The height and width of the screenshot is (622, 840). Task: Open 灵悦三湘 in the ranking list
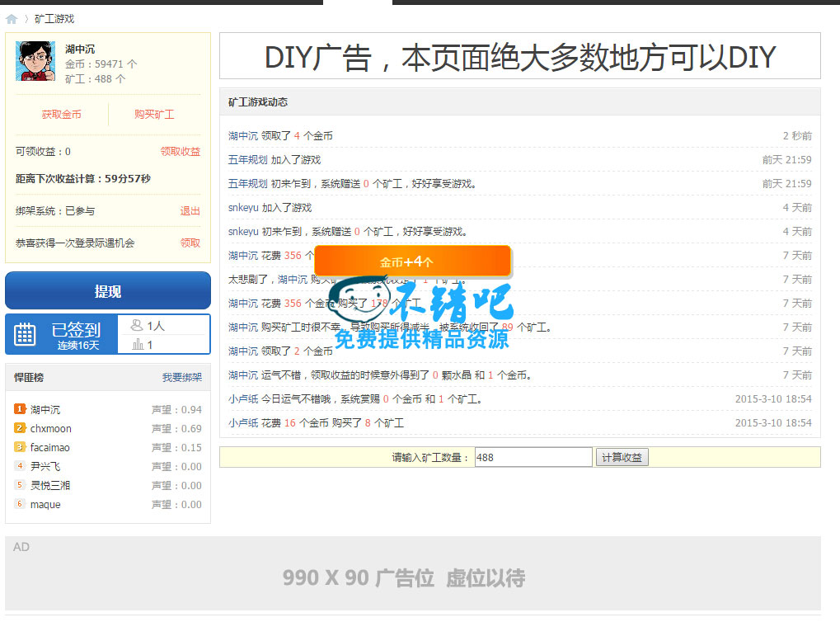point(50,485)
